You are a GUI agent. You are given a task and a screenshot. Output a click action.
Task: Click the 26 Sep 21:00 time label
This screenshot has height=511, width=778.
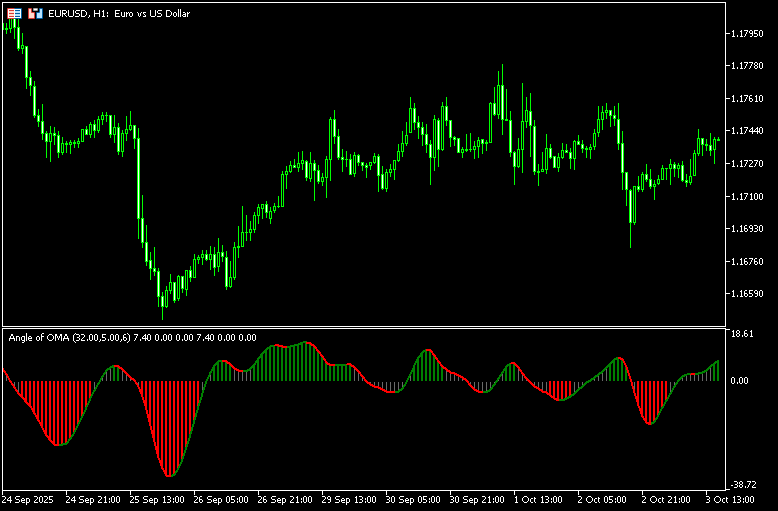[x=286, y=498]
